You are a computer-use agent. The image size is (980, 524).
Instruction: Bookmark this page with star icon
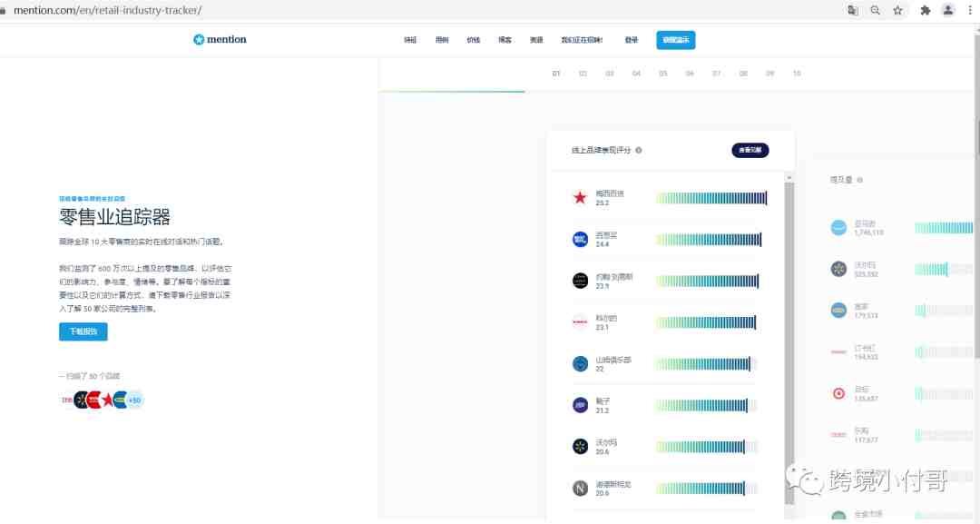pyautogui.click(x=898, y=10)
